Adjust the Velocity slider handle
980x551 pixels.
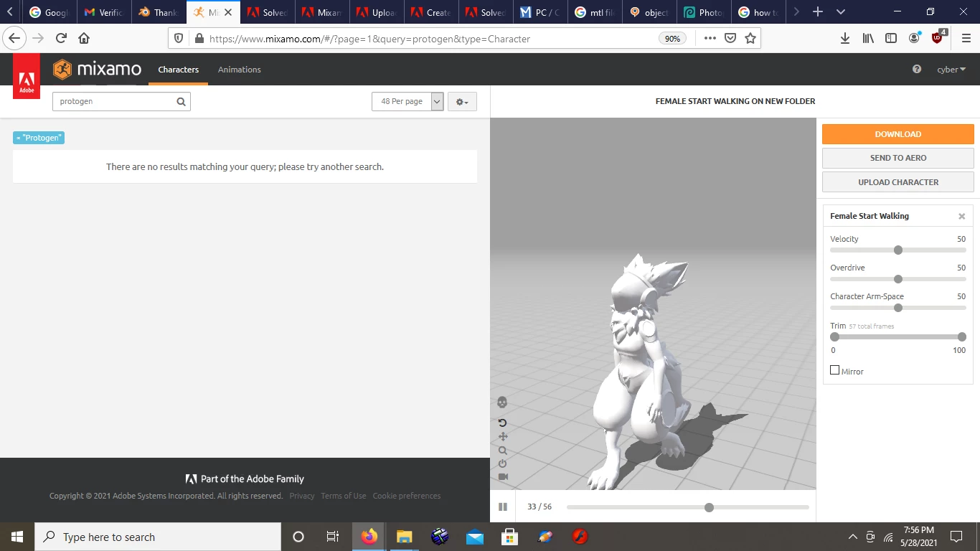click(x=898, y=250)
